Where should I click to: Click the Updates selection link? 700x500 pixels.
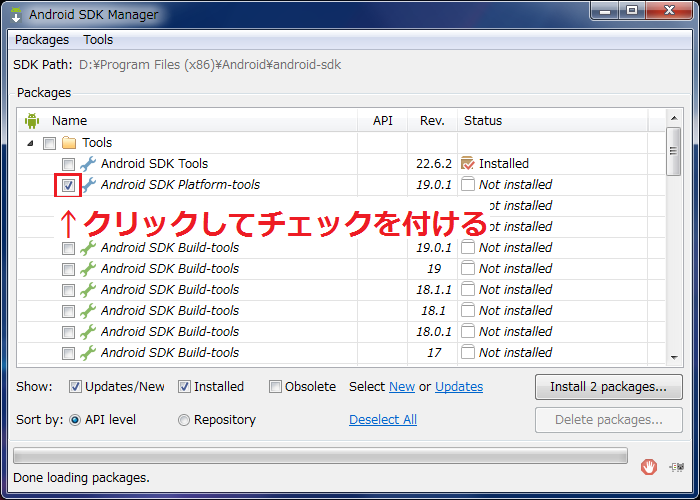click(459, 387)
